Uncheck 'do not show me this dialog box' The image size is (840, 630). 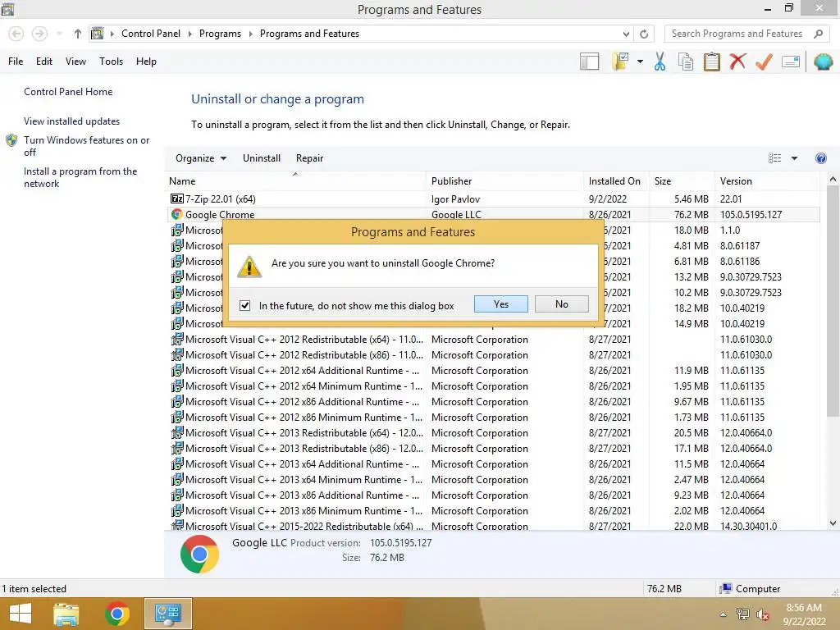(x=244, y=305)
